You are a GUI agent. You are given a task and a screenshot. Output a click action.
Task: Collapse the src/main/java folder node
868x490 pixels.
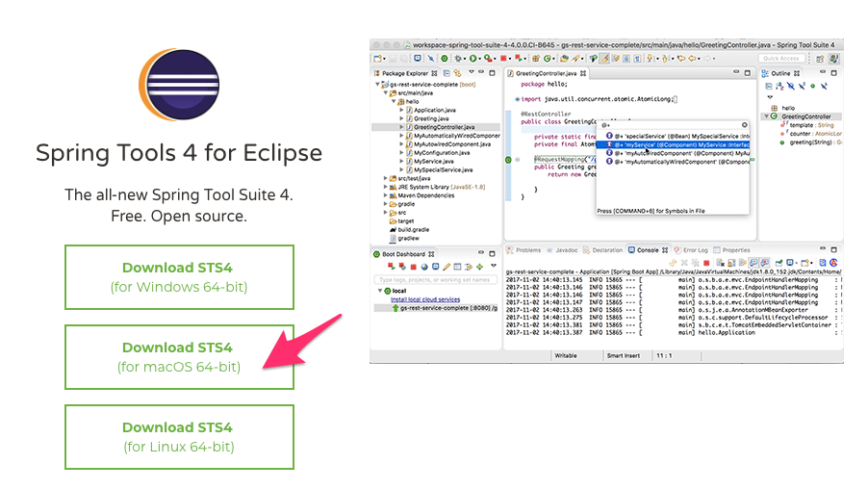click(385, 93)
